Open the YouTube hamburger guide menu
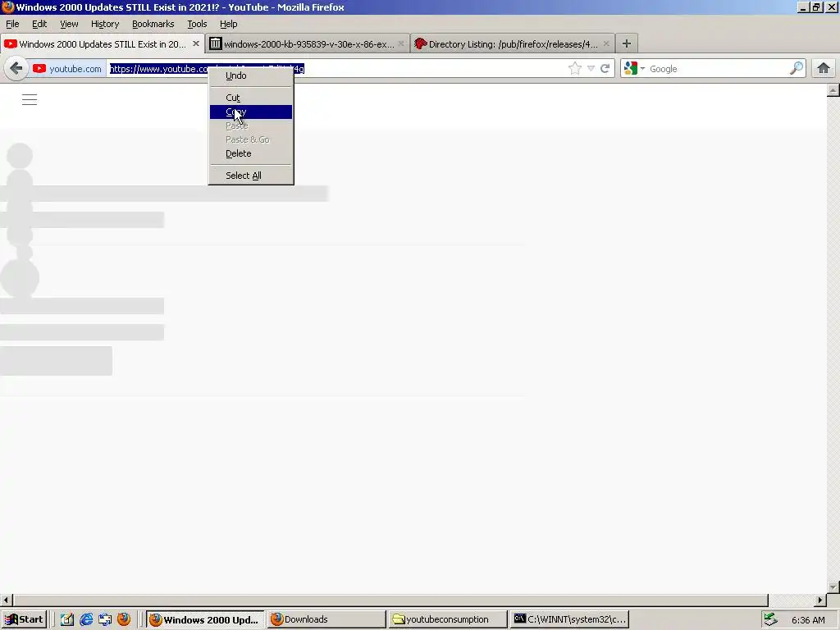 pyautogui.click(x=30, y=99)
